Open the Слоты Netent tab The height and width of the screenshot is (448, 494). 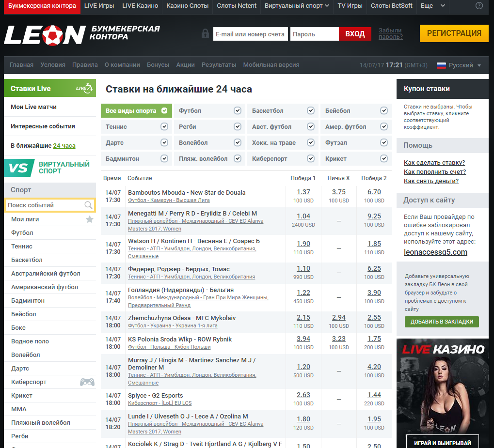click(x=237, y=6)
